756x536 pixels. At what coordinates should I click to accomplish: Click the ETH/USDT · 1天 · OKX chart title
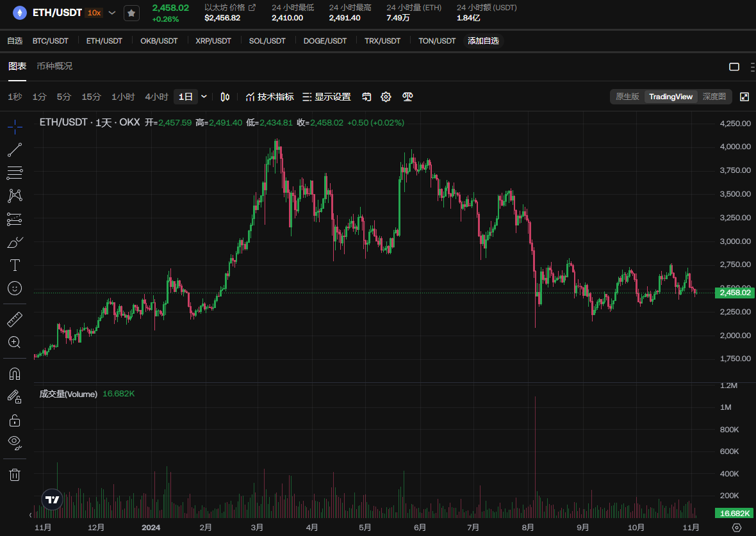click(x=90, y=122)
